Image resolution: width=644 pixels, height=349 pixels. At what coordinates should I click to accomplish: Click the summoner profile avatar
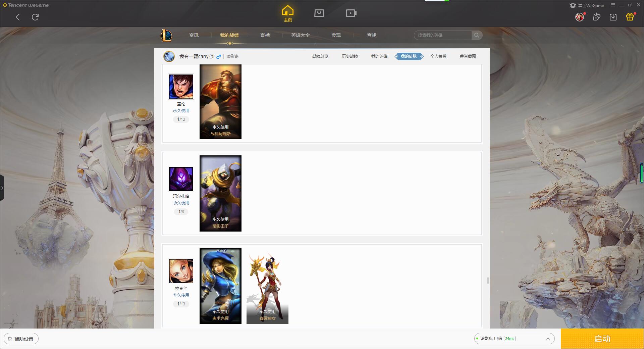tap(169, 56)
